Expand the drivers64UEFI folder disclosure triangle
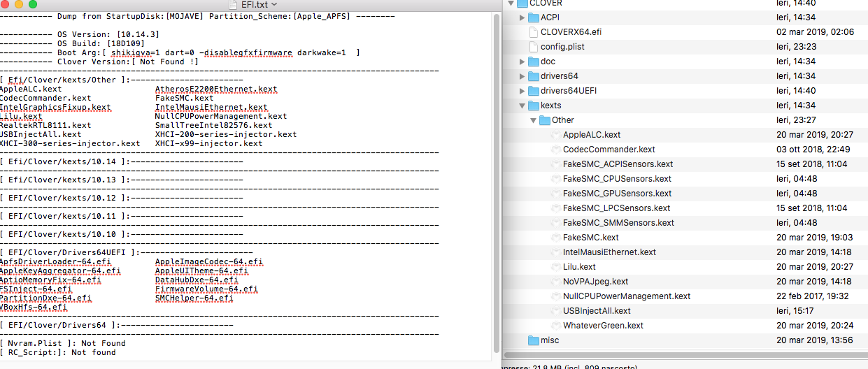 point(522,91)
